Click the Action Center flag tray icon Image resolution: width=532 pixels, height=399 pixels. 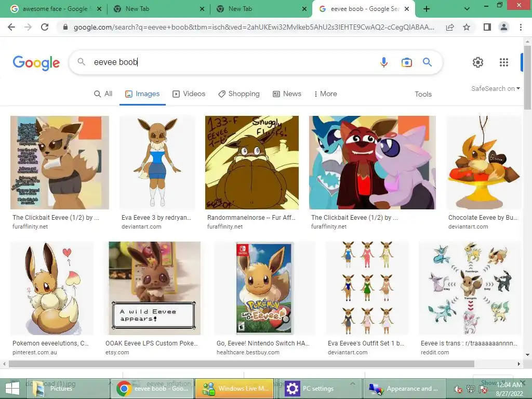click(x=483, y=389)
